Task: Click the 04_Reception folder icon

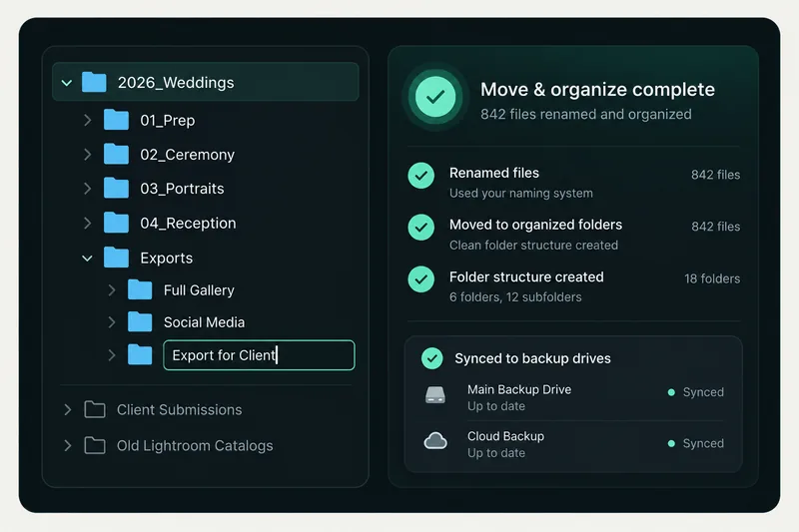Action: point(116,223)
